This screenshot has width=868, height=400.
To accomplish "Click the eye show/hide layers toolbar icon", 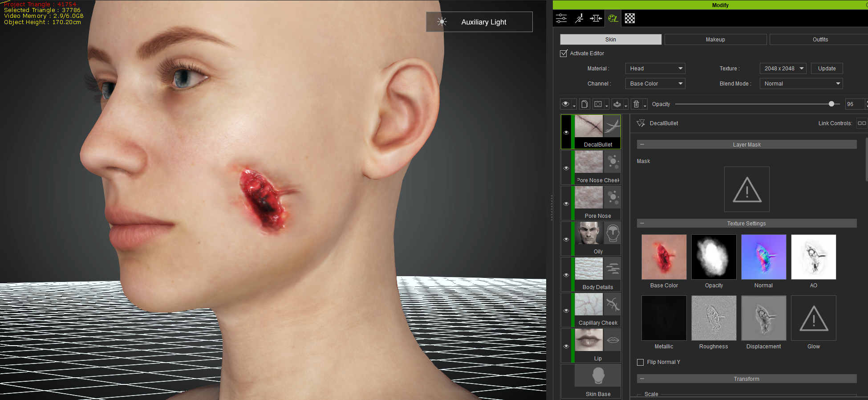I will (565, 104).
